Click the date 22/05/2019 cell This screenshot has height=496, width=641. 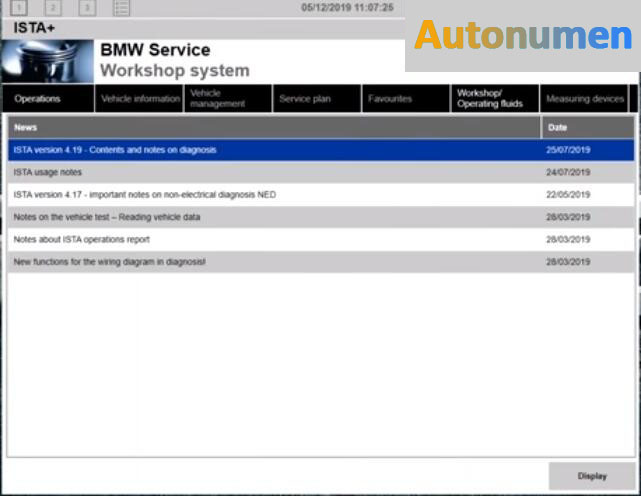pyautogui.click(x=568, y=195)
